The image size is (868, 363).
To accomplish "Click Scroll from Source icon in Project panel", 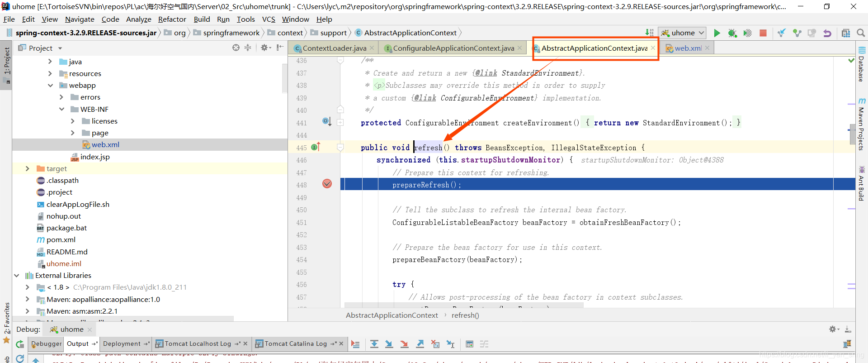I will [236, 48].
